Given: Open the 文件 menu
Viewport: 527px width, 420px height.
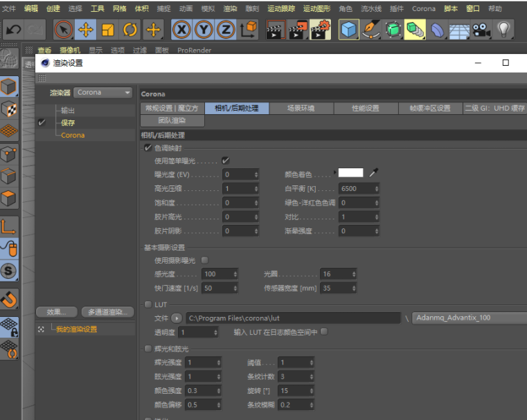Looking at the screenshot, I should 9,9.
